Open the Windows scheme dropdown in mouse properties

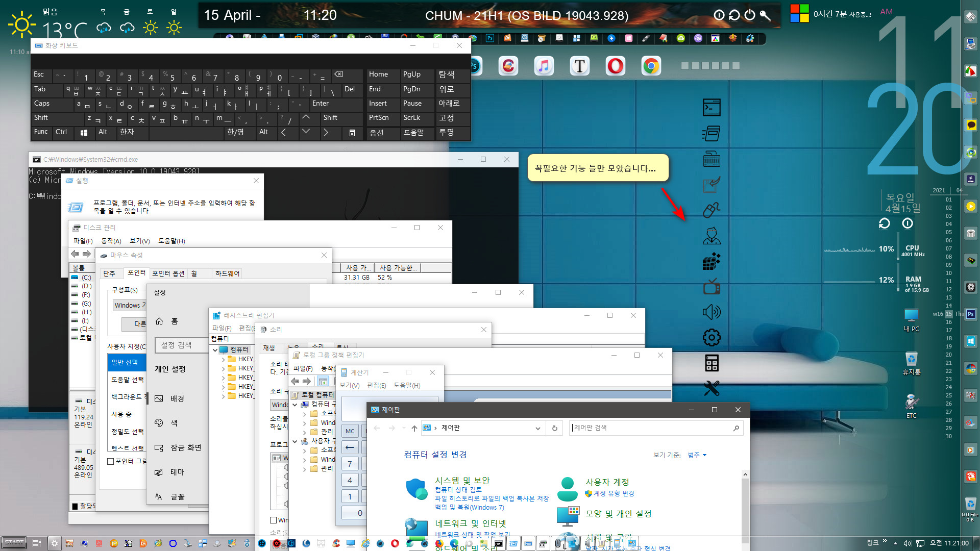click(130, 306)
